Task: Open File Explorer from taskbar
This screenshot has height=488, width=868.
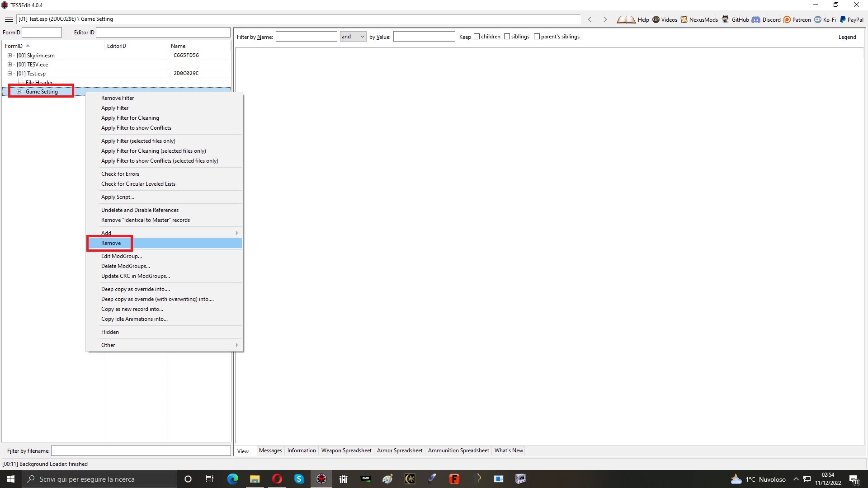Action: (255, 479)
